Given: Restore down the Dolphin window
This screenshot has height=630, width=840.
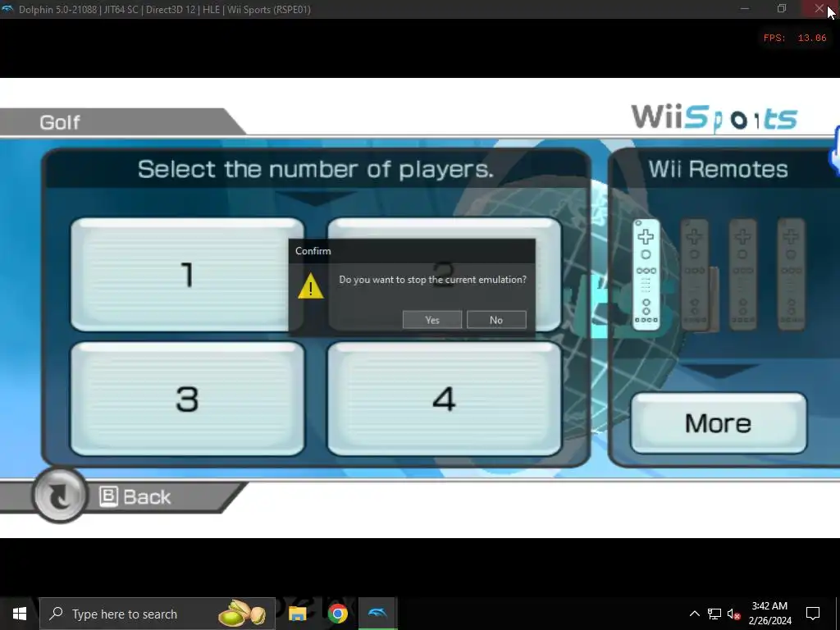Looking at the screenshot, I should click(x=782, y=8).
